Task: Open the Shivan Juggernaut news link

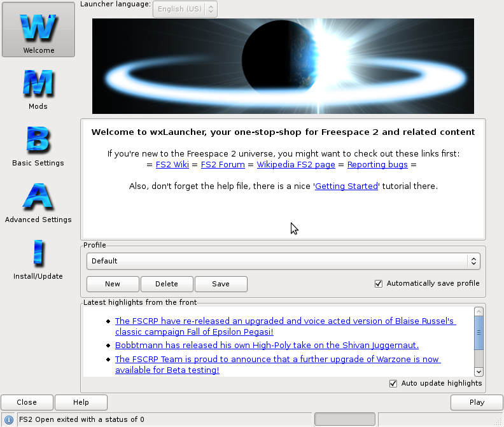Action: 267,346
